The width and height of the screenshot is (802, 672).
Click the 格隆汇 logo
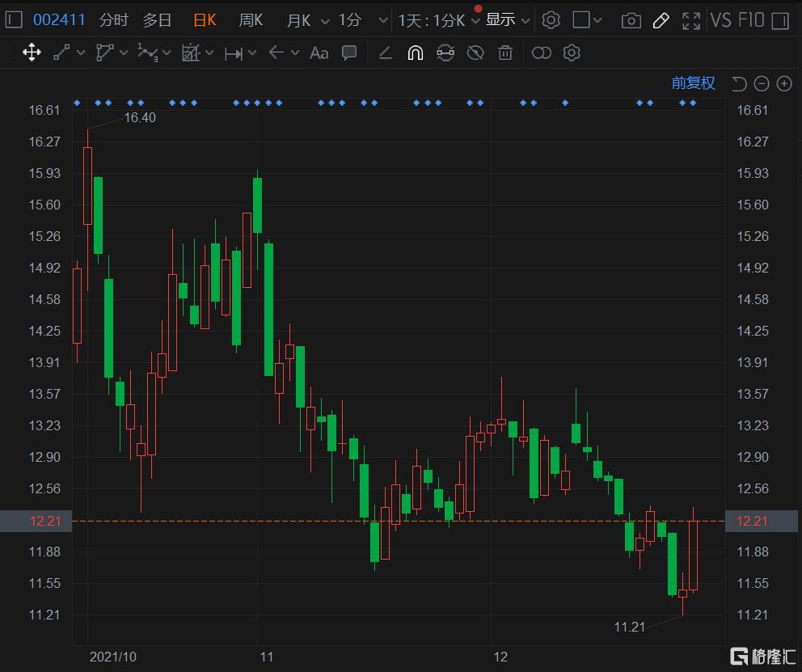point(762,657)
